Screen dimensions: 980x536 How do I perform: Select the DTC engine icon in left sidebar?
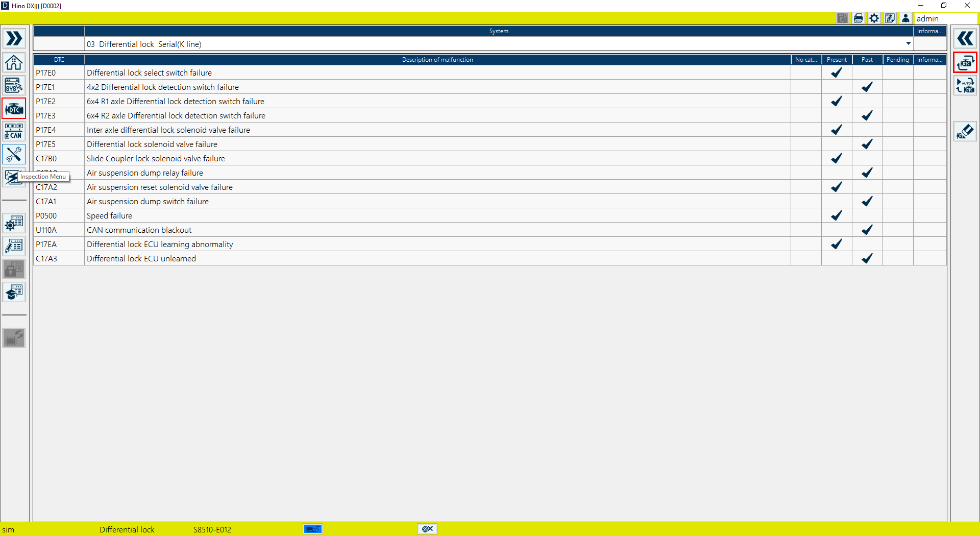pos(14,109)
